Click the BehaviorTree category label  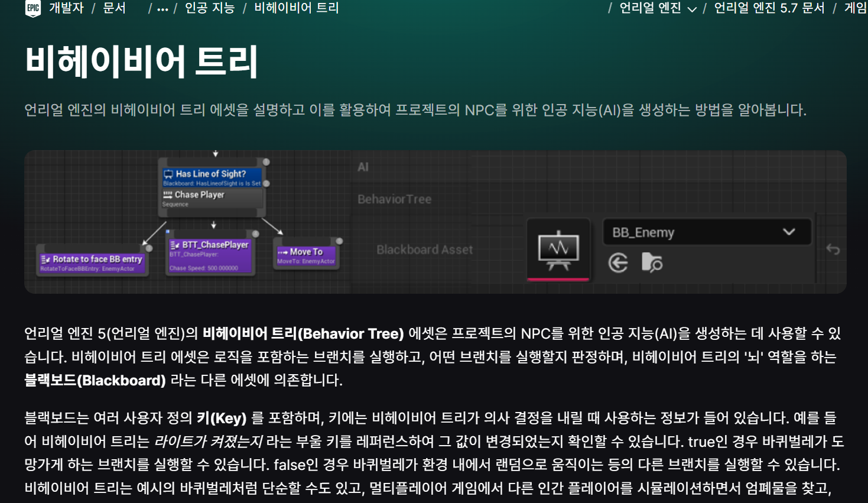pos(395,199)
